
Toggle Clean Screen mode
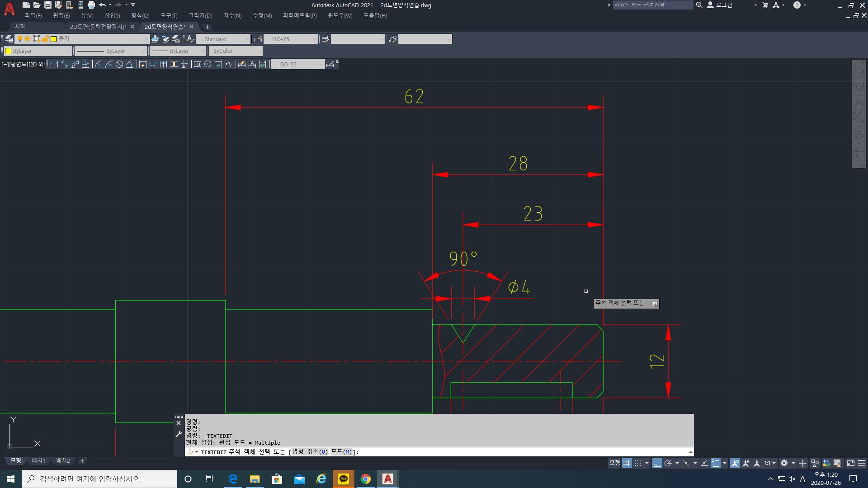click(x=851, y=463)
